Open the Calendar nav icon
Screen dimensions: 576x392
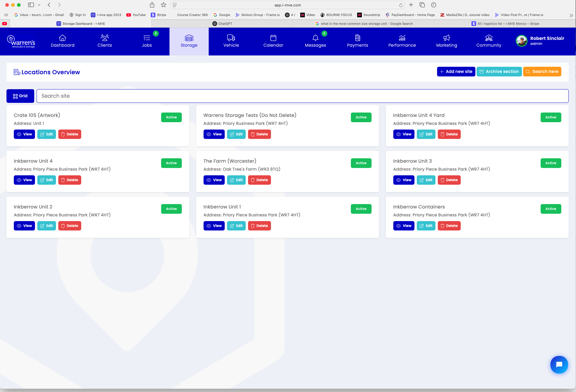pos(273,38)
